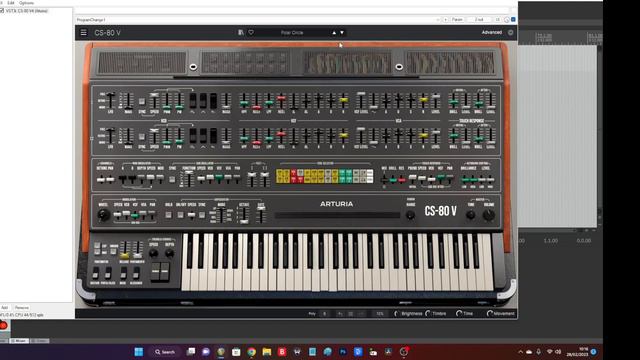This screenshot has width=640, height=360.
Task: Open the preset browser library icon
Action: (241, 33)
